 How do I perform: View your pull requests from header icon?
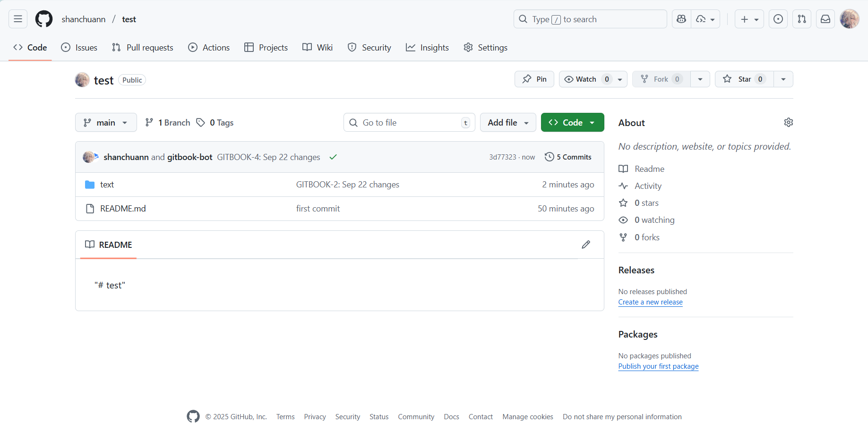click(802, 19)
